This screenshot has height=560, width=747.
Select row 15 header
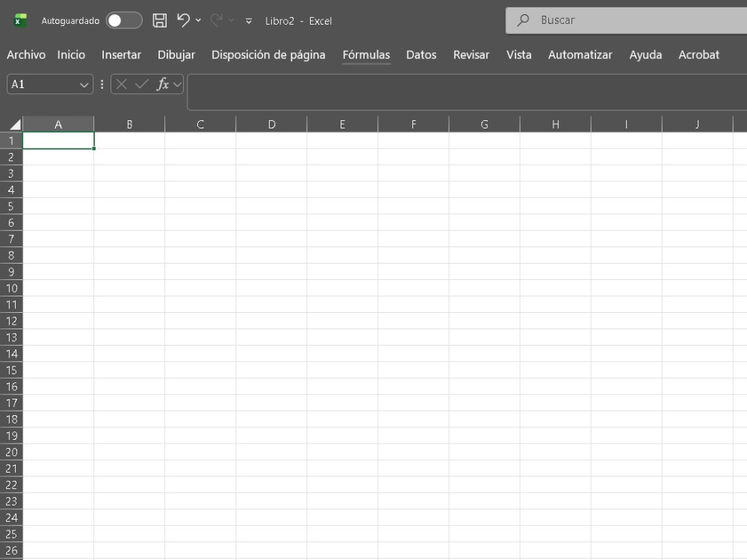[x=11, y=370]
